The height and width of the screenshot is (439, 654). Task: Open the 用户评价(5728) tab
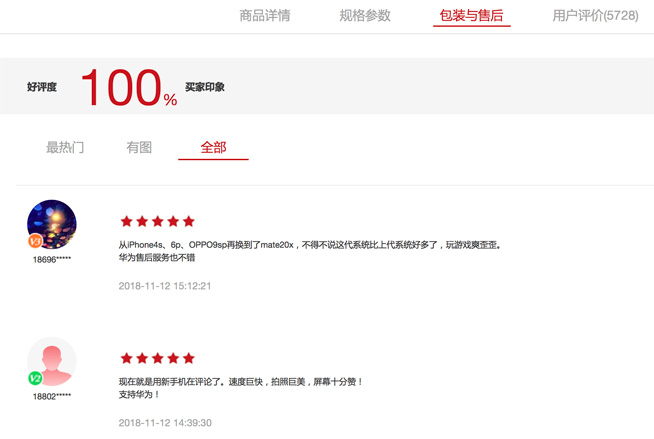(595, 16)
